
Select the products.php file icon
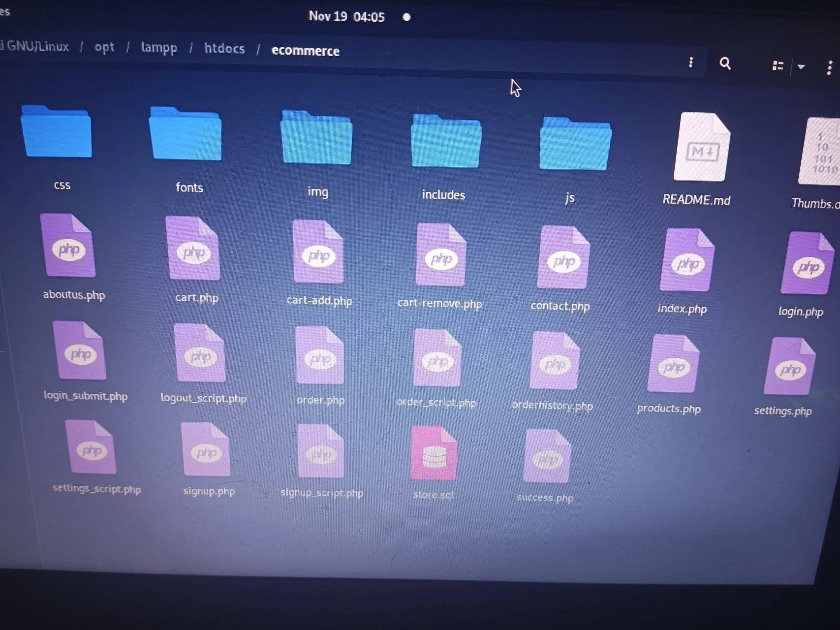tap(674, 364)
